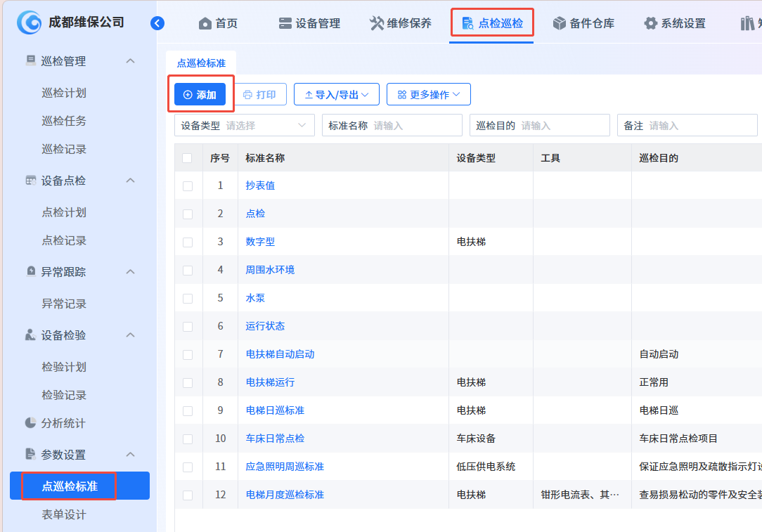
Task: Open the 电梯月度巡检标准 link
Action: tap(285, 495)
